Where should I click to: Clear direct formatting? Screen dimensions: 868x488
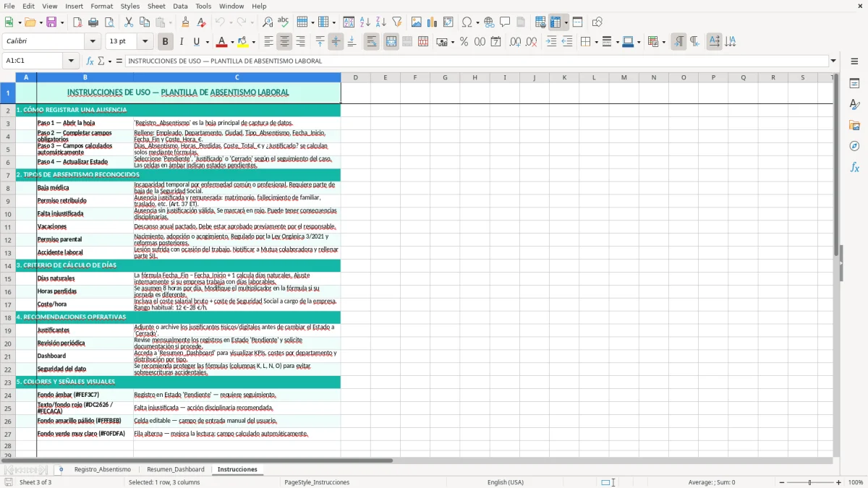click(201, 22)
